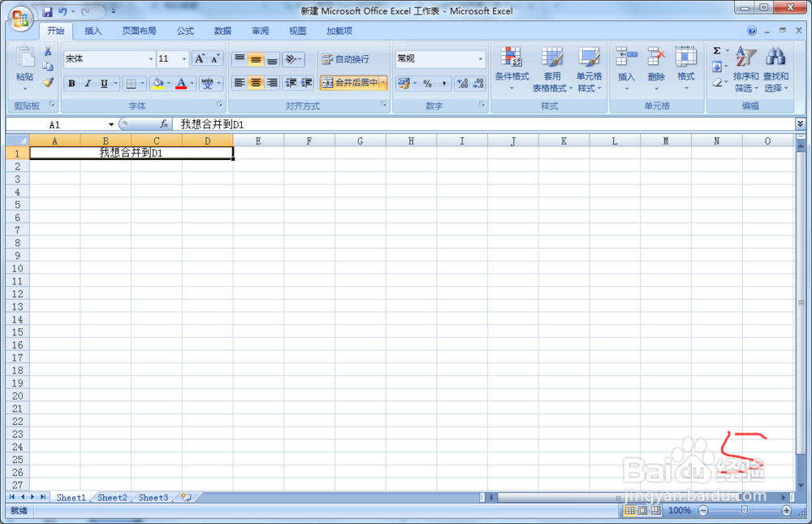Open the Format (格式) cells menu
Viewport: 812px width, 524px height.
(685, 69)
